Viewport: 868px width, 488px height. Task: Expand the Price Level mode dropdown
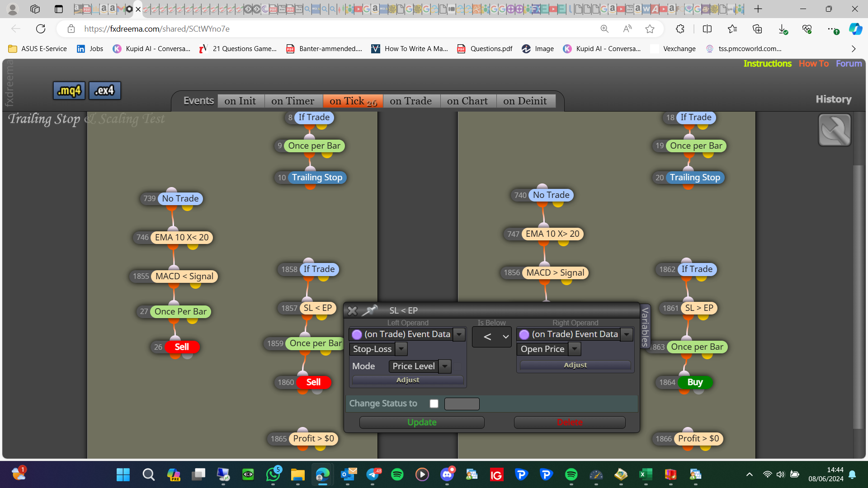[445, 366]
